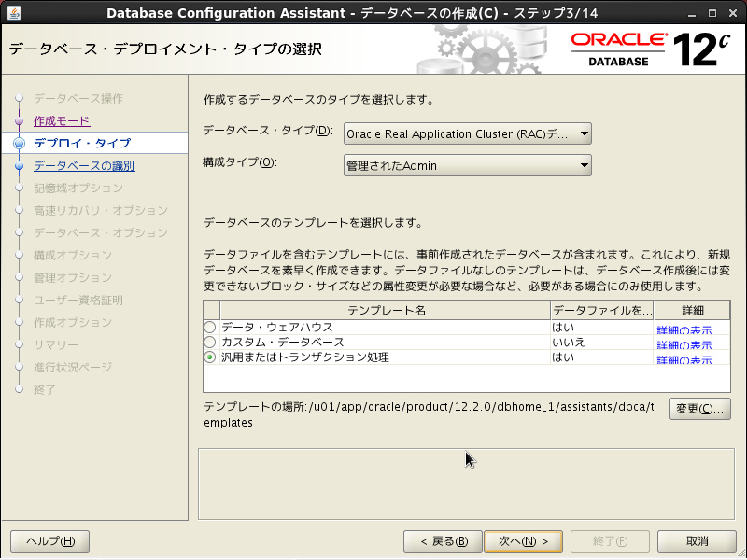
Task: Show details for データ・ウェアハウス template
Action: click(684, 329)
